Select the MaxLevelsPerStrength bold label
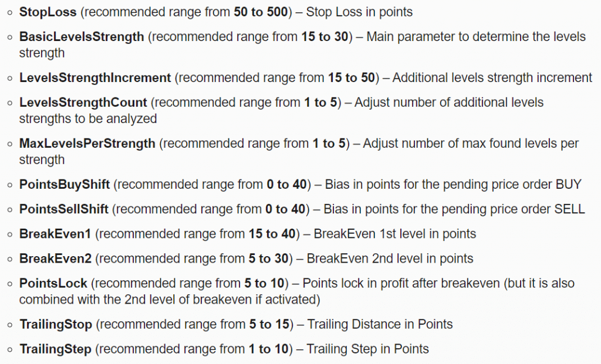The image size is (601, 364). pos(87,144)
